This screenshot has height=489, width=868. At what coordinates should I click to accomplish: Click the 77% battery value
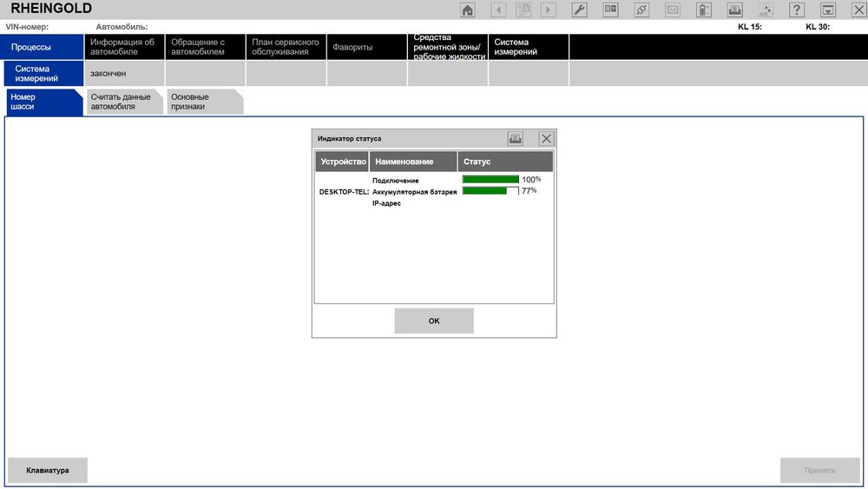pyautogui.click(x=529, y=190)
